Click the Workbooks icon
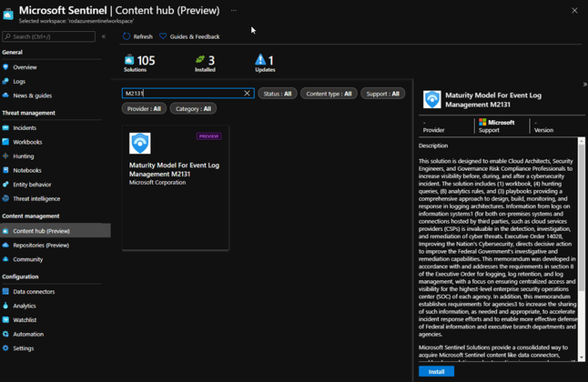 (x=5, y=142)
